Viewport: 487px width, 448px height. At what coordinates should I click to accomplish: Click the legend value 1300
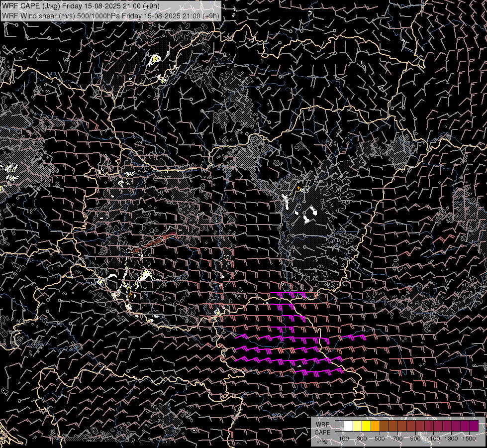tap(451, 439)
